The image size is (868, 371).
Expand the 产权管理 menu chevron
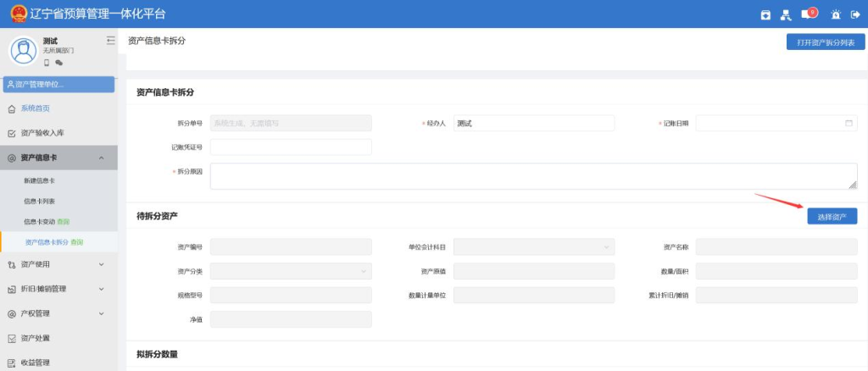coord(102,313)
